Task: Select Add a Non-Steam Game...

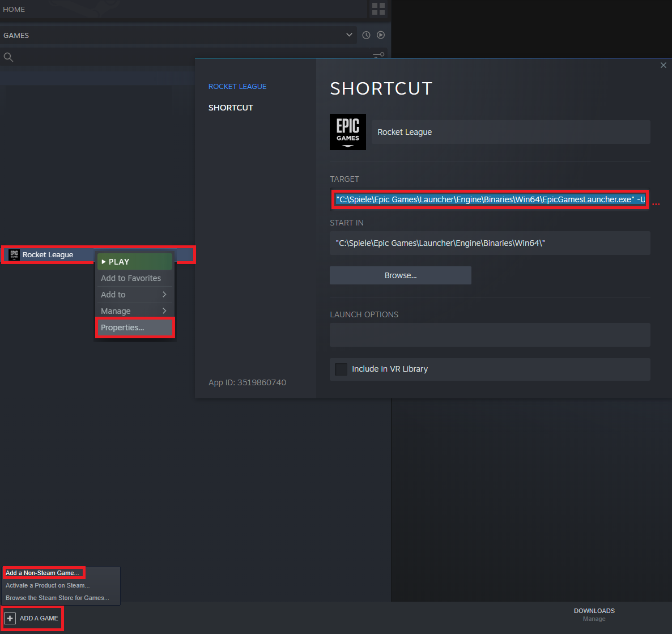Action: 42,573
